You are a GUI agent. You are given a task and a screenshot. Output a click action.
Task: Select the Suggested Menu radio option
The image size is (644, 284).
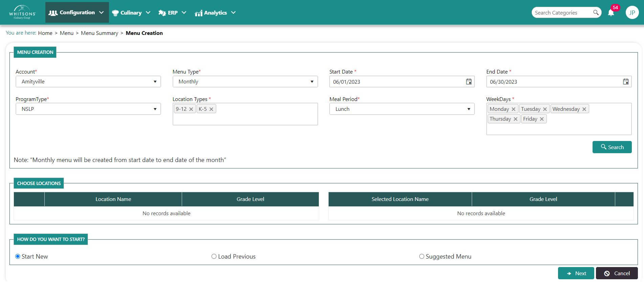(422, 257)
